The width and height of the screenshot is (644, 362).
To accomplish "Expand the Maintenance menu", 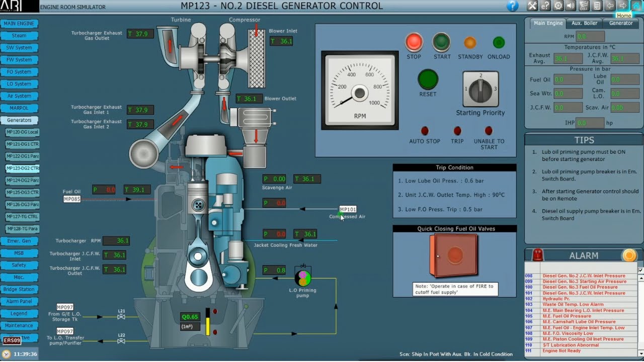I will coord(19,325).
